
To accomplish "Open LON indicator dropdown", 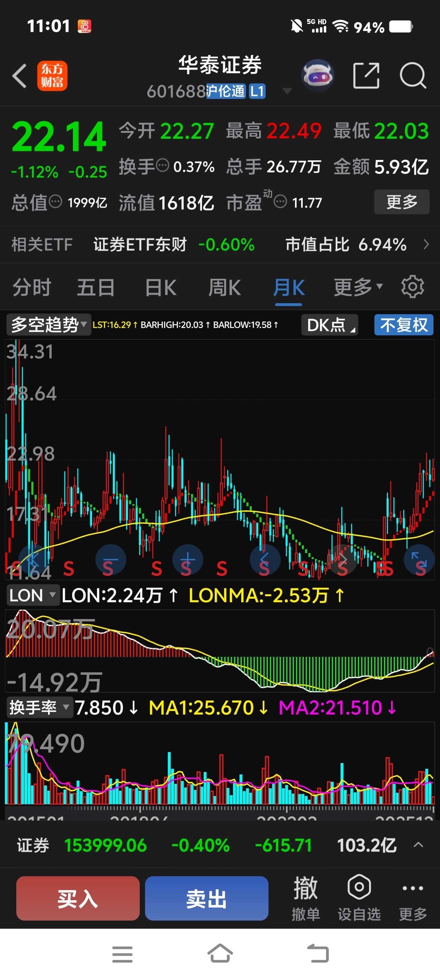I will coord(33,595).
